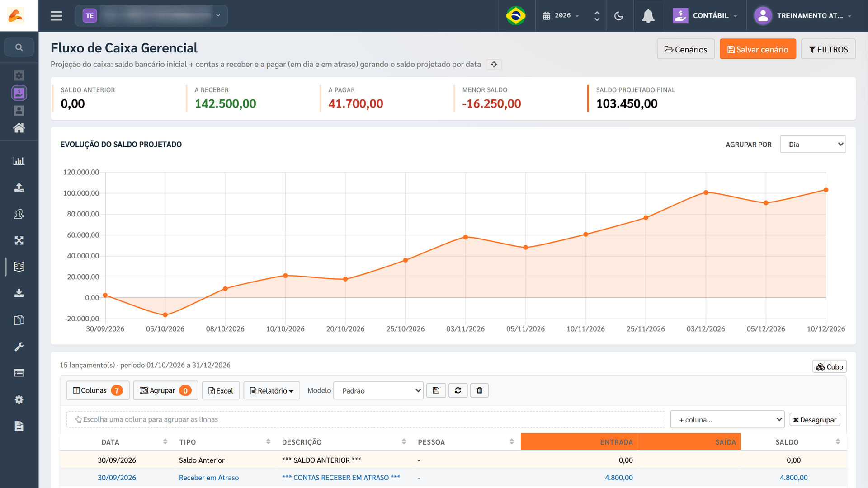Click Salvar cenário button
Image resolution: width=868 pixels, height=488 pixels.
coord(758,49)
